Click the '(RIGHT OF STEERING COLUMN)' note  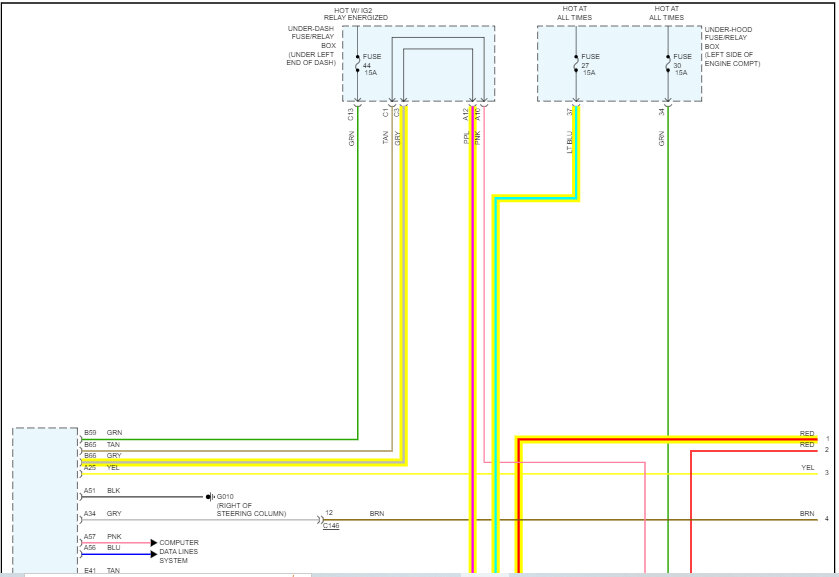251,510
